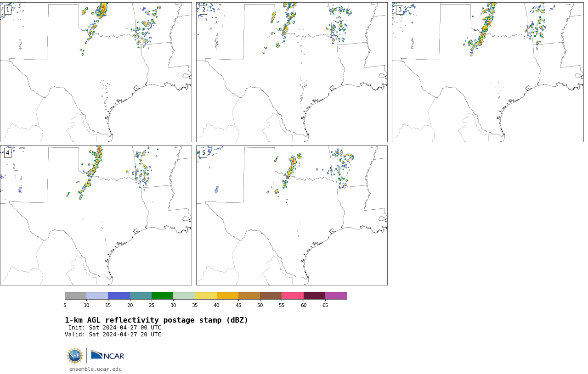The image size is (588, 374).
Task: Click the panel number label 4
Action: [7, 153]
